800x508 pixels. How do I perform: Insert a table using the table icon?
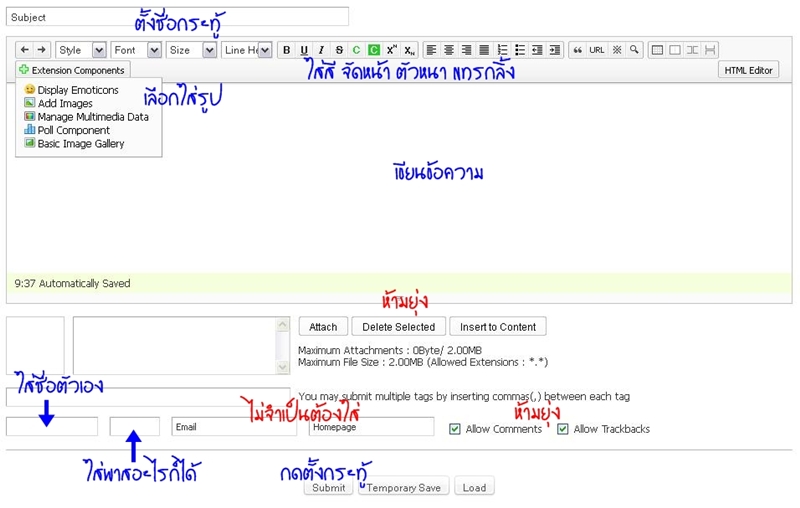tap(657, 50)
